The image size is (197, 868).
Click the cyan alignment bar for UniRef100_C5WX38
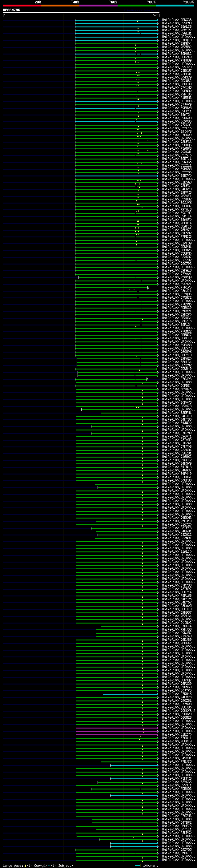[x=117, y=20]
